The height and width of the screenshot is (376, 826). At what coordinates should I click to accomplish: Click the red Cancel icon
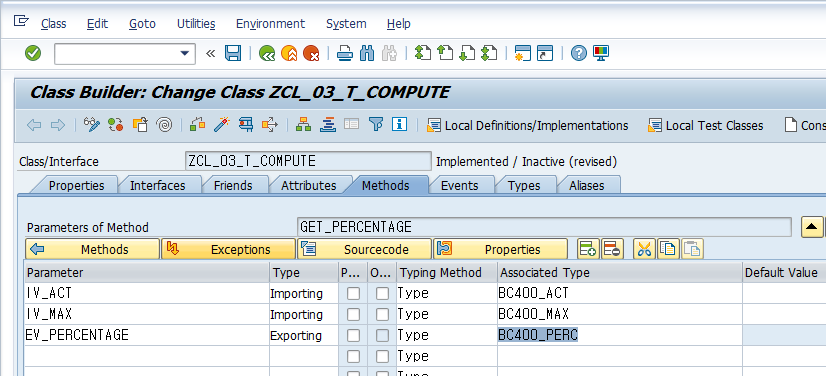tap(311, 53)
